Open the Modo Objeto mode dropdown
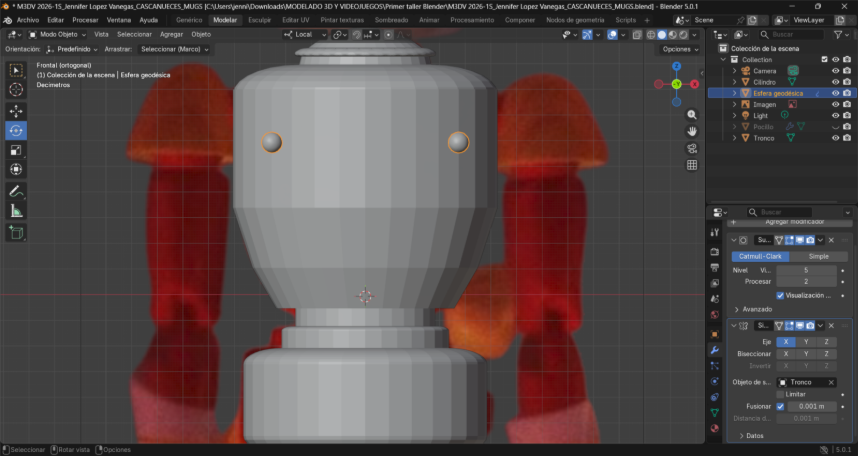The width and height of the screenshot is (858, 456). click(x=58, y=34)
